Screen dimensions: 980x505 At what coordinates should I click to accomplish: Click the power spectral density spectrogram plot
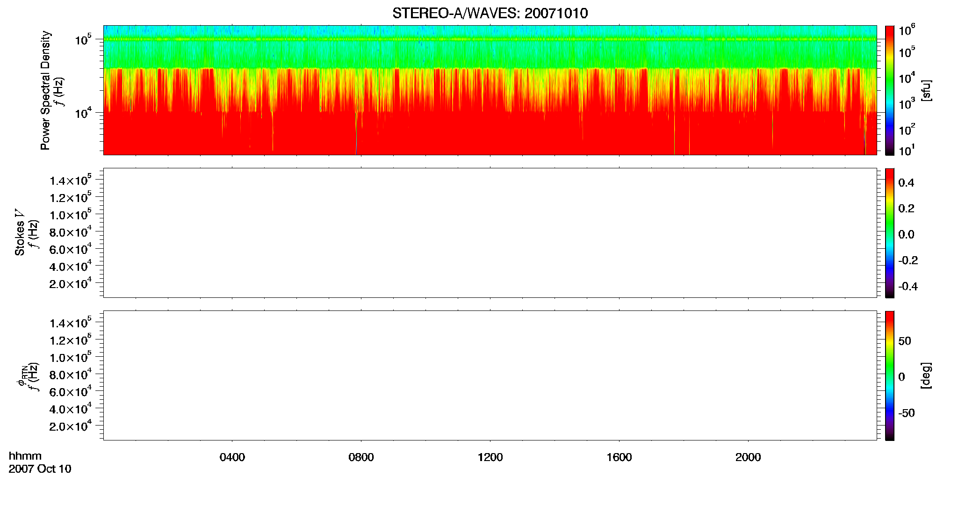[490, 90]
